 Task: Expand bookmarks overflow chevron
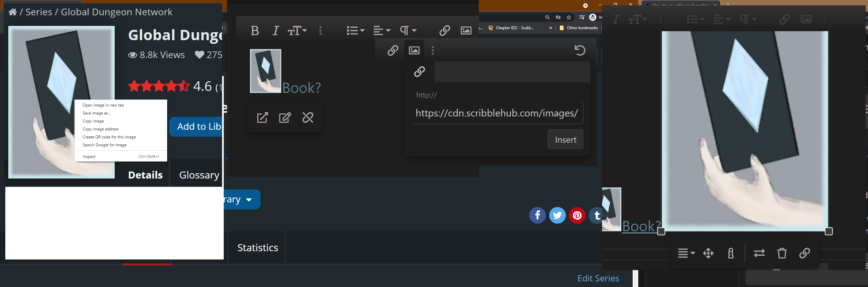pos(551,28)
